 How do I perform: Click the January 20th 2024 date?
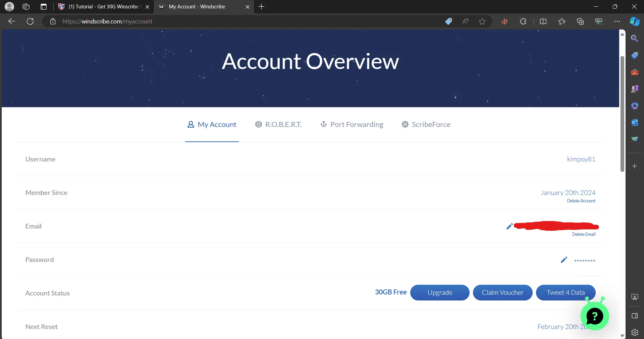568,193
